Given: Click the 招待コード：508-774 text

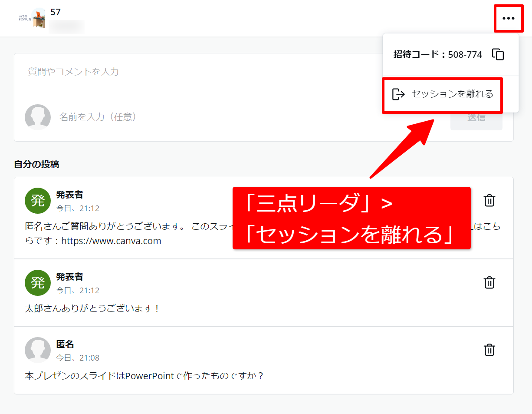Looking at the screenshot, I should (437, 55).
